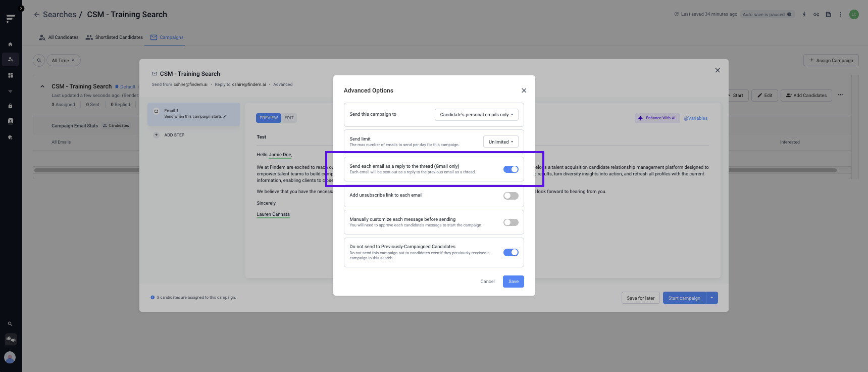Open the sidebar feedback thumbs icon
Screen dimensions: 868x372
[x=11, y=339]
